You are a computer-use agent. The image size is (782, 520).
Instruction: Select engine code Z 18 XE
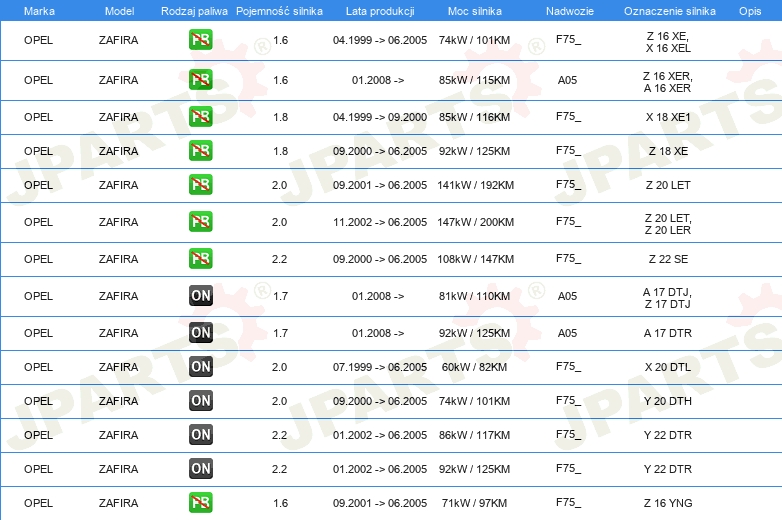668,151
